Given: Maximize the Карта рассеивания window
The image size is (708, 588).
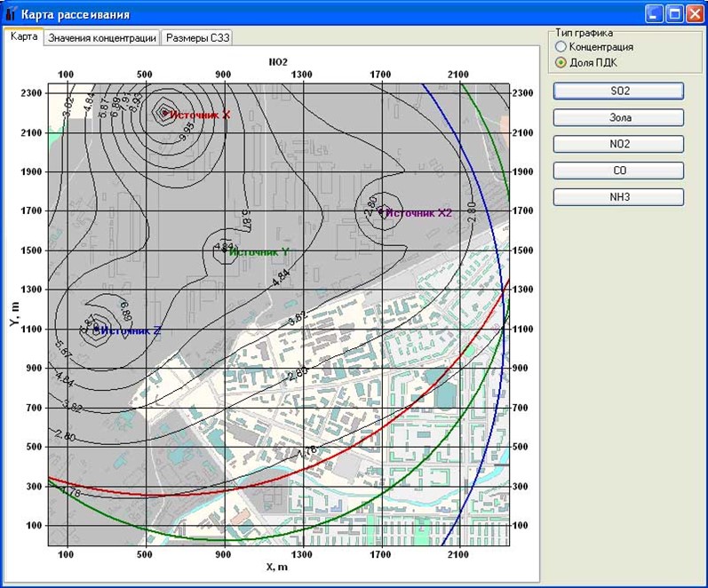Looking at the screenshot, I should (673, 14).
